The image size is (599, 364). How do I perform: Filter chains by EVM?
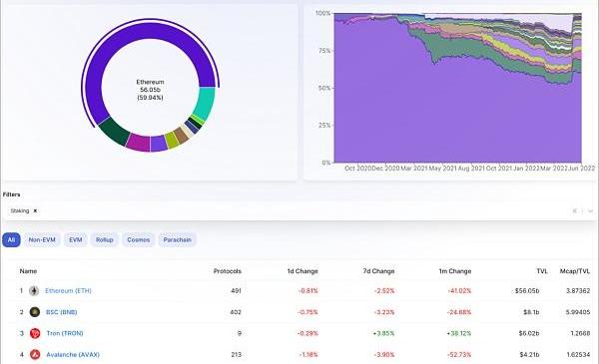point(76,240)
